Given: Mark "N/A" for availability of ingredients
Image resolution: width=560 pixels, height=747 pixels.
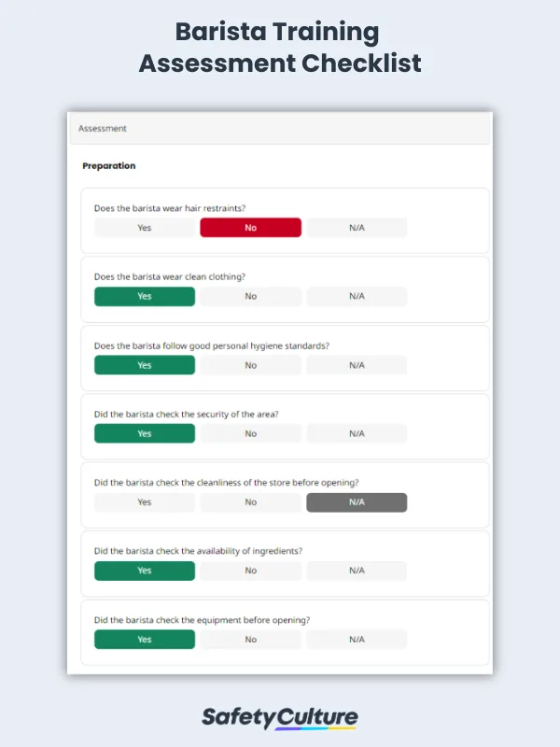Looking at the screenshot, I should 357,571.
